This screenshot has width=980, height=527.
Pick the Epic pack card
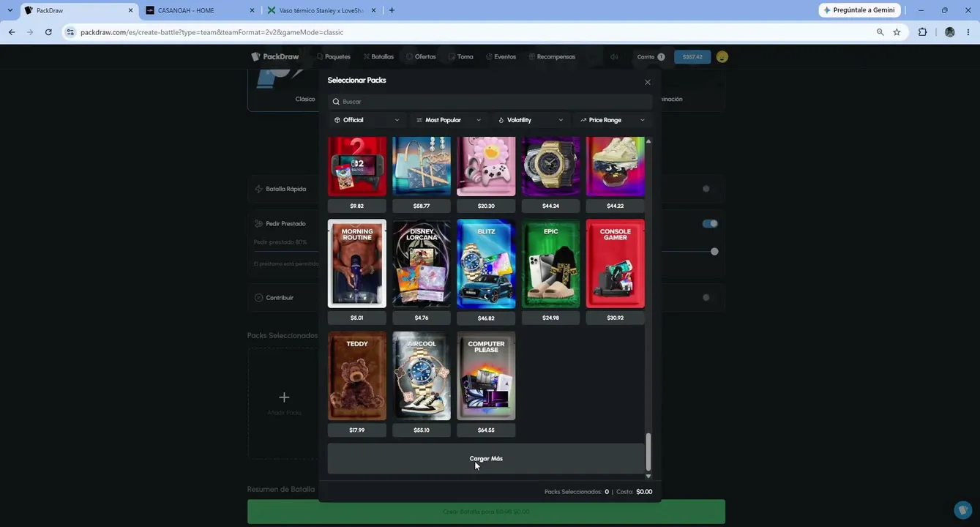(550, 263)
